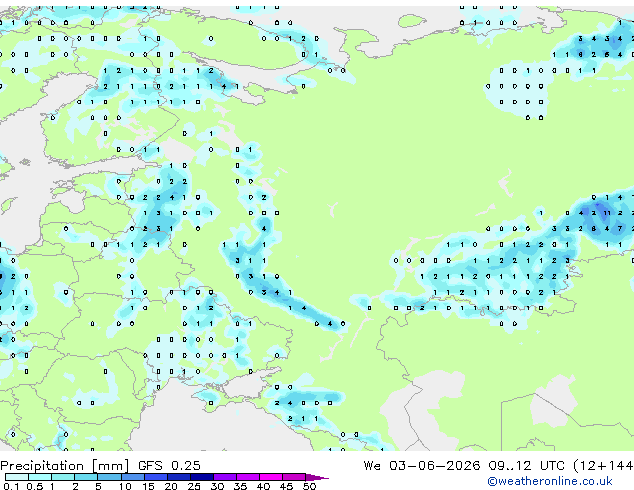Click the 2–5 mm legend color swatch
Screen dimensions: 634x490
86,477
